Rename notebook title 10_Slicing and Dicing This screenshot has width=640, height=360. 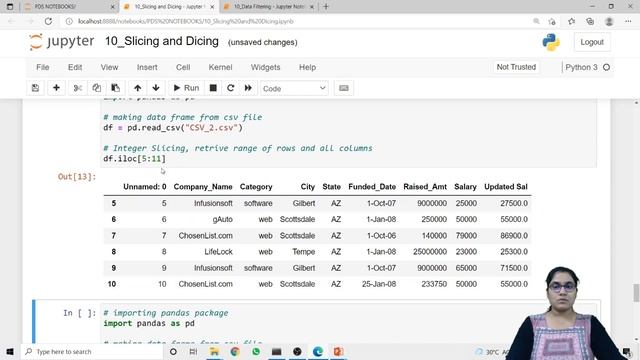[x=162, y=41]
